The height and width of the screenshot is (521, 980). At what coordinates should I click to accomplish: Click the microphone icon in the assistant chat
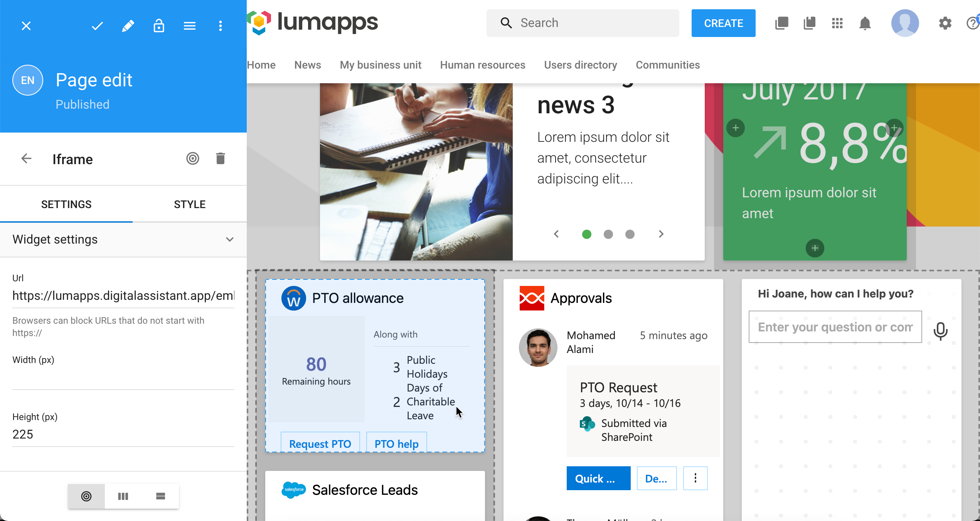click(x=940, y=331)
